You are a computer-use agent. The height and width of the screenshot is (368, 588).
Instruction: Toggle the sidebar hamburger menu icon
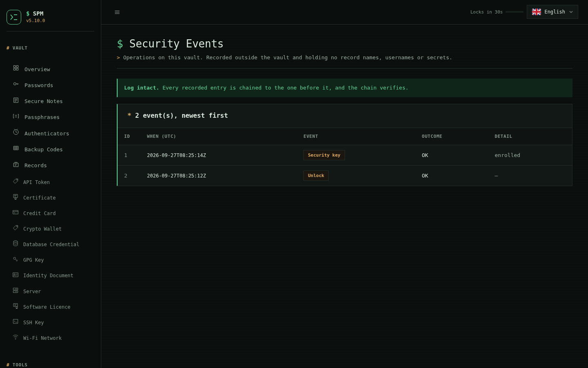click(x=117, y=12)
